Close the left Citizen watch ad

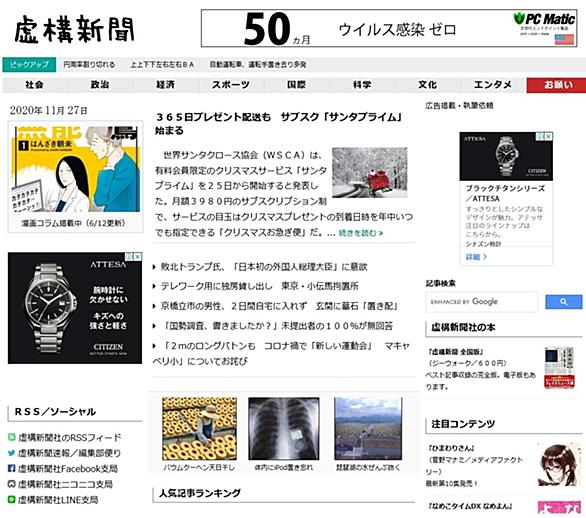[138, 257]
